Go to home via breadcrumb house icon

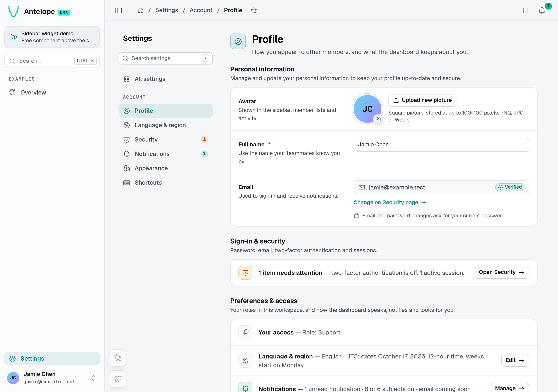[x=140, y=10]
